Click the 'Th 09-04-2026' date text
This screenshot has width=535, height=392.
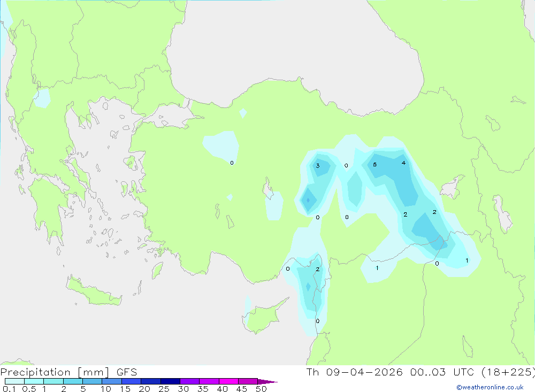click(x=355, y=372)
